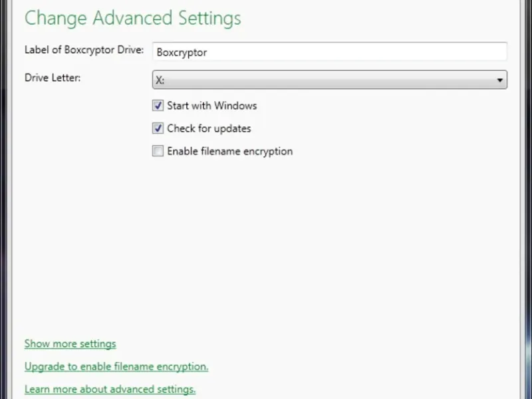Open the Show more settings link
This screenshot has height=399, width=532.
click(x=70, y=344)
